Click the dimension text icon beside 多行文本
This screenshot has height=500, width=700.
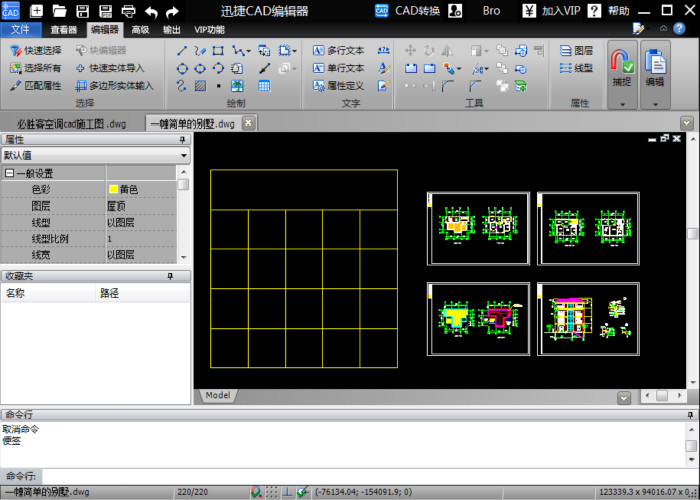(x=383, y=50)
